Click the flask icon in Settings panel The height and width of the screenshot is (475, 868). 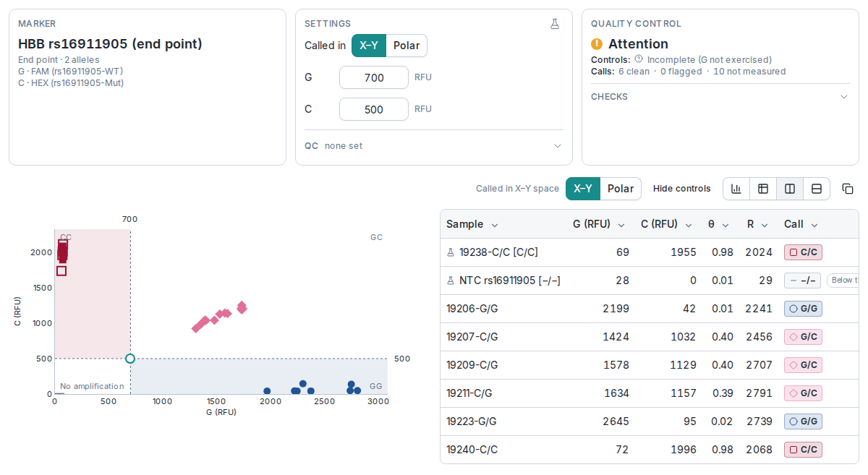(555, 24)
